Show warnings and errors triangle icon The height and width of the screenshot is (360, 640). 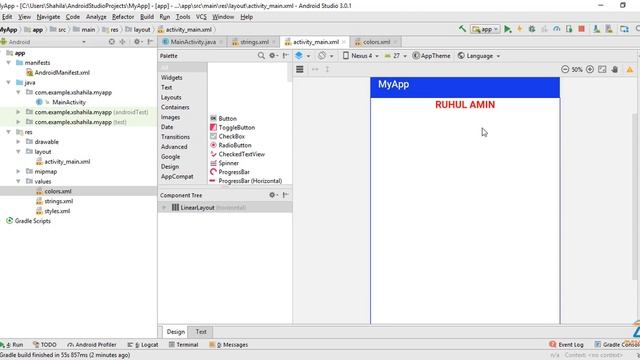coord(630,69)
